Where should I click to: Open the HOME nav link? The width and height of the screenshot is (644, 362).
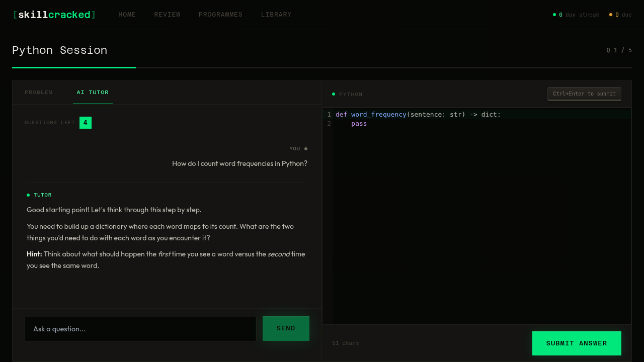127,15
